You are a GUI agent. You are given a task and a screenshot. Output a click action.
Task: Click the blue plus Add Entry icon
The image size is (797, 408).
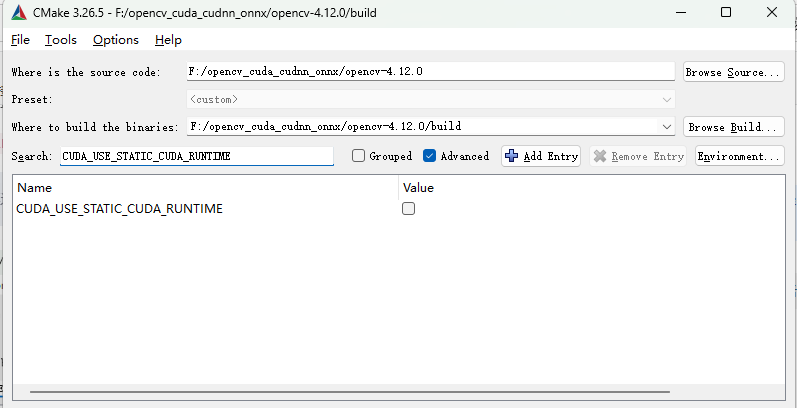[512, 156]
